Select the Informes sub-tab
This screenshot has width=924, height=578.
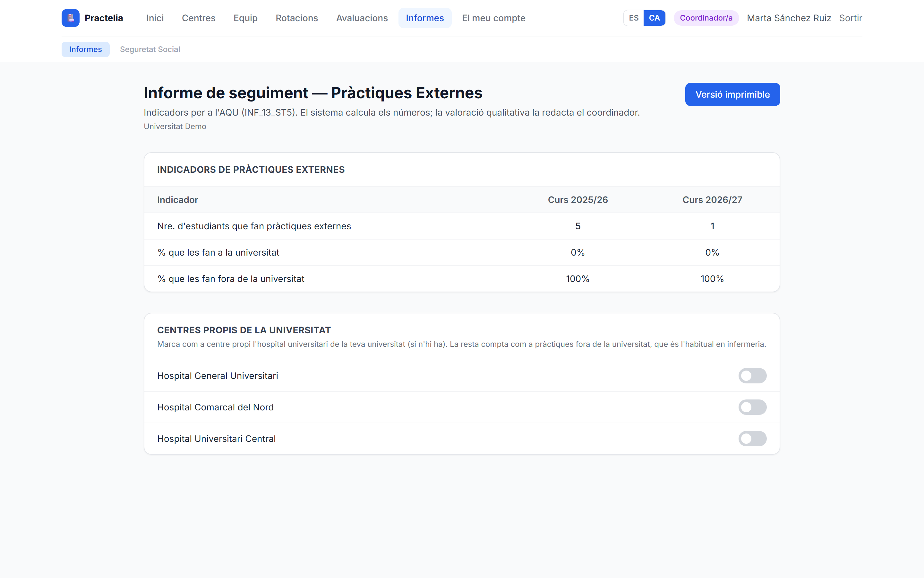[x=86, y=49]
